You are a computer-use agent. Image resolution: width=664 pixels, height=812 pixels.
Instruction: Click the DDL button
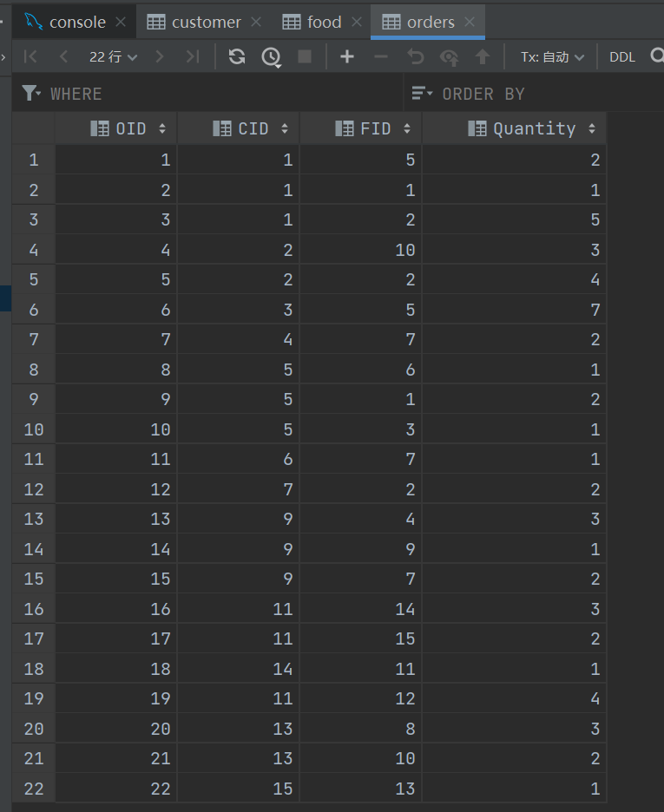622,56
